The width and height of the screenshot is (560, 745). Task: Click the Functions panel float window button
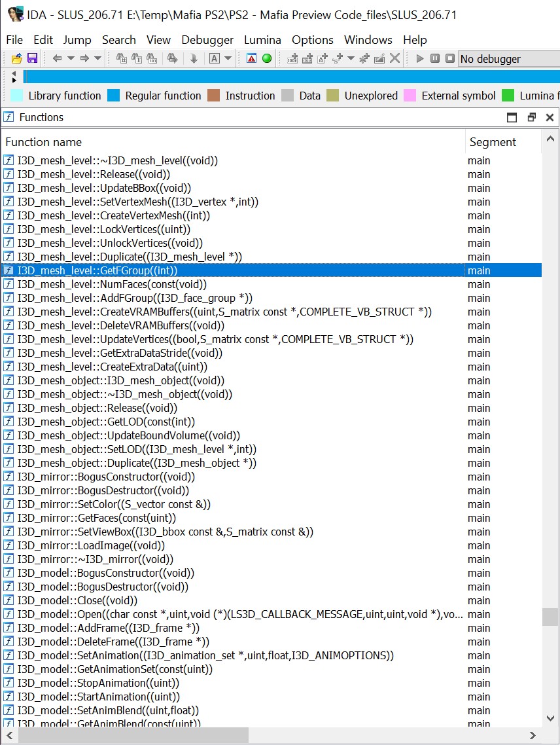pos(531,118)
